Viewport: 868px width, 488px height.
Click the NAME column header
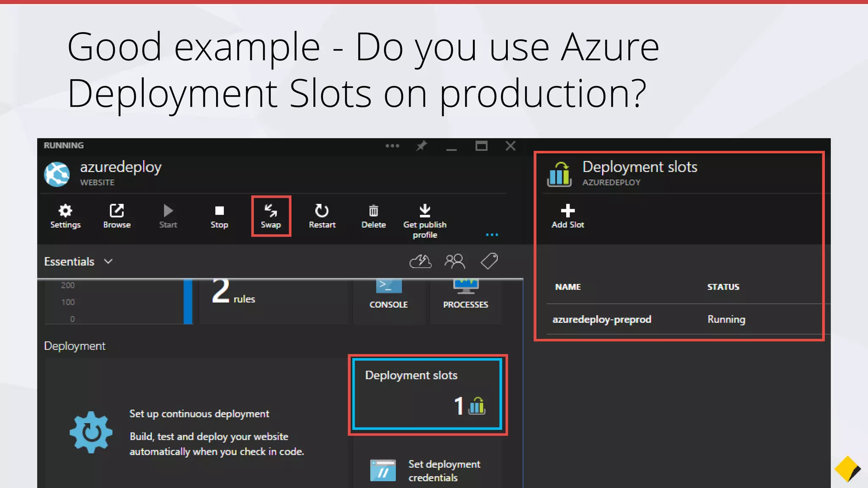(568, 287)
